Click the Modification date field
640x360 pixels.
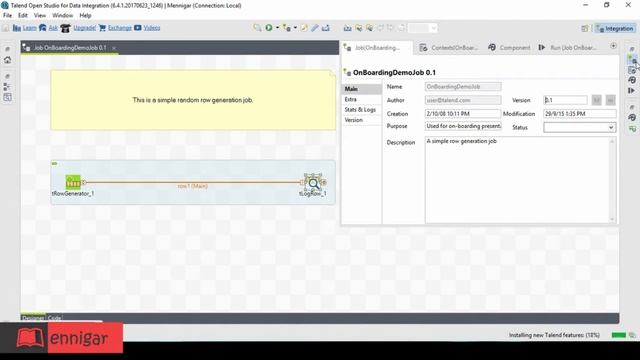(x=580, y=113)
